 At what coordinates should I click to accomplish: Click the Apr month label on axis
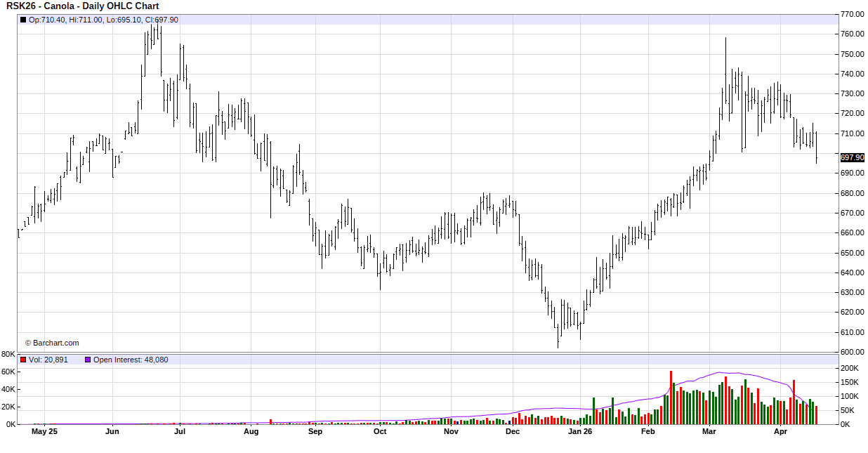[x=780, y=432]
